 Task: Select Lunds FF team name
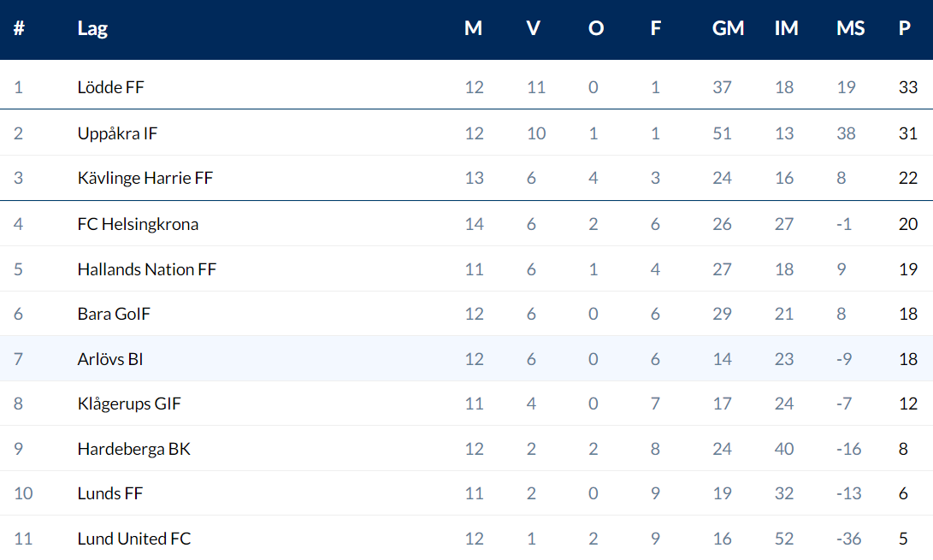(x=109, y=493)
